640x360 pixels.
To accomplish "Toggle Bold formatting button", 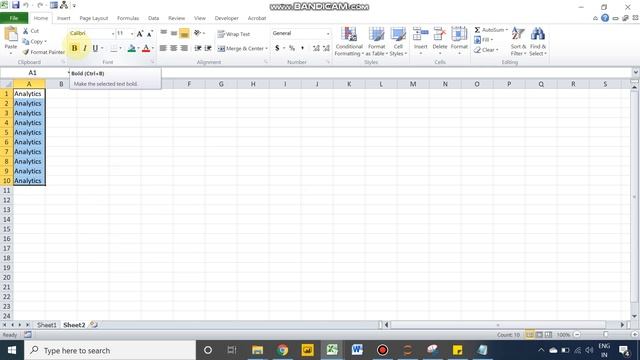I will coord(74,48).
